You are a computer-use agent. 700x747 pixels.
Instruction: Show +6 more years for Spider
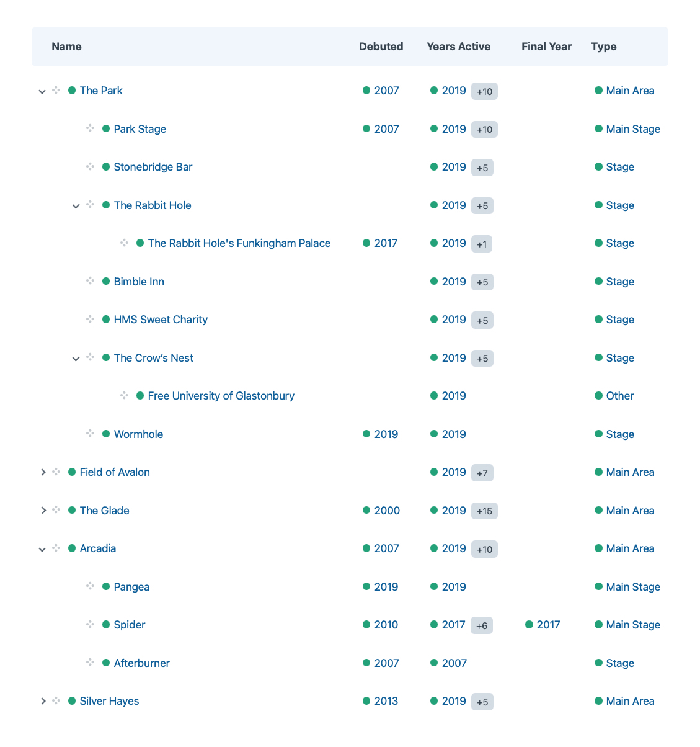point(482,625)
